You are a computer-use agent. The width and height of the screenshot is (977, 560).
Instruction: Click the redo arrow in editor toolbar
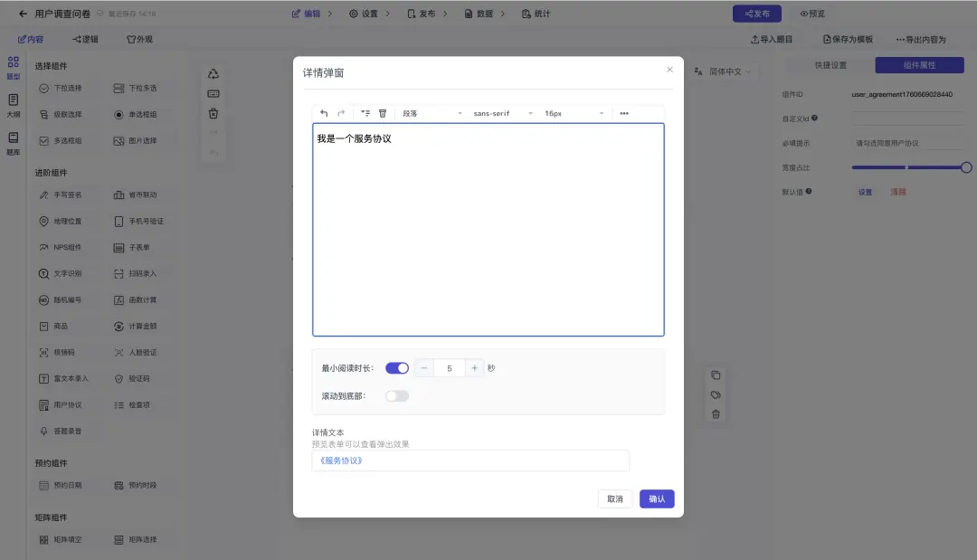[x=341, y=113]
